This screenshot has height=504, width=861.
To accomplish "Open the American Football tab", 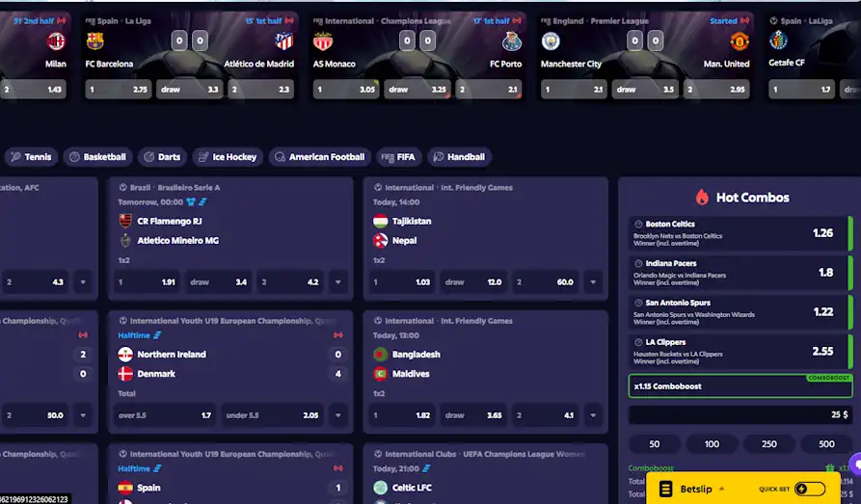I will (x=319, y=157).
